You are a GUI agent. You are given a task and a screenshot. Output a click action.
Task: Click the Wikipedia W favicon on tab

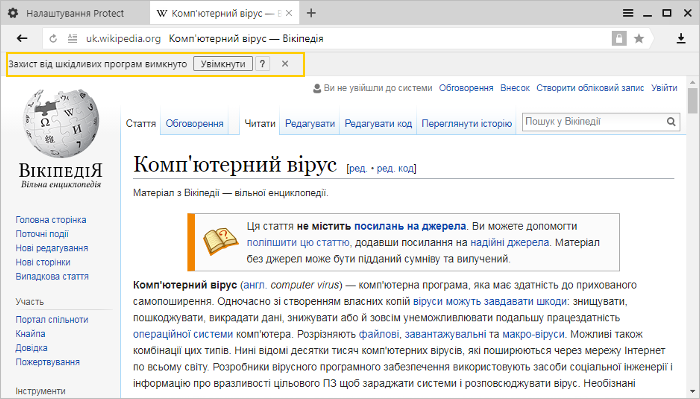162,13
